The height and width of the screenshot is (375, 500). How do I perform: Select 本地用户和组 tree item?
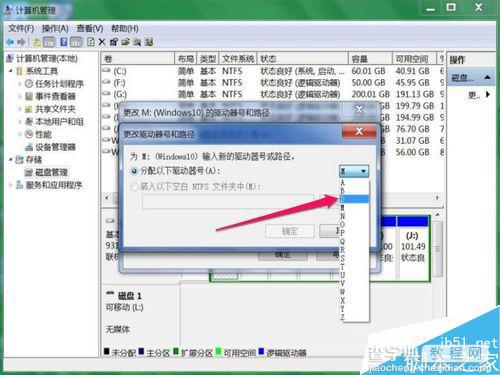point(59,122)
